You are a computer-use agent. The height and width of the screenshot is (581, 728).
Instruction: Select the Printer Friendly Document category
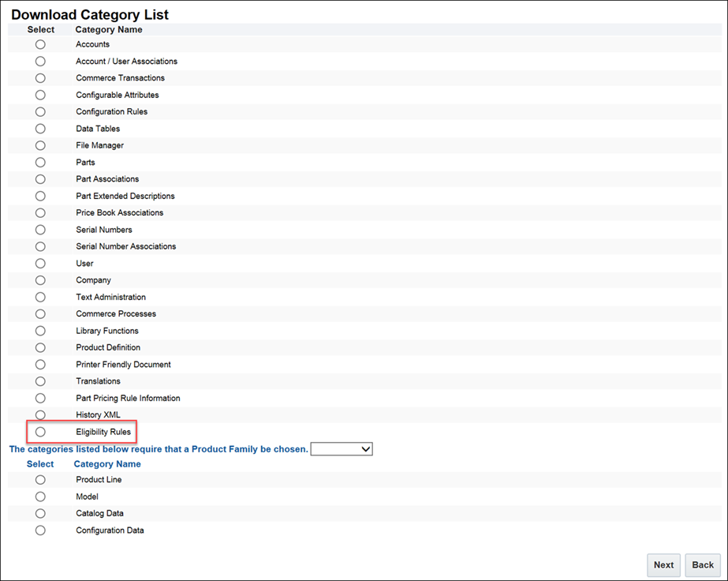pyautogui.click(x=40, y=364)
